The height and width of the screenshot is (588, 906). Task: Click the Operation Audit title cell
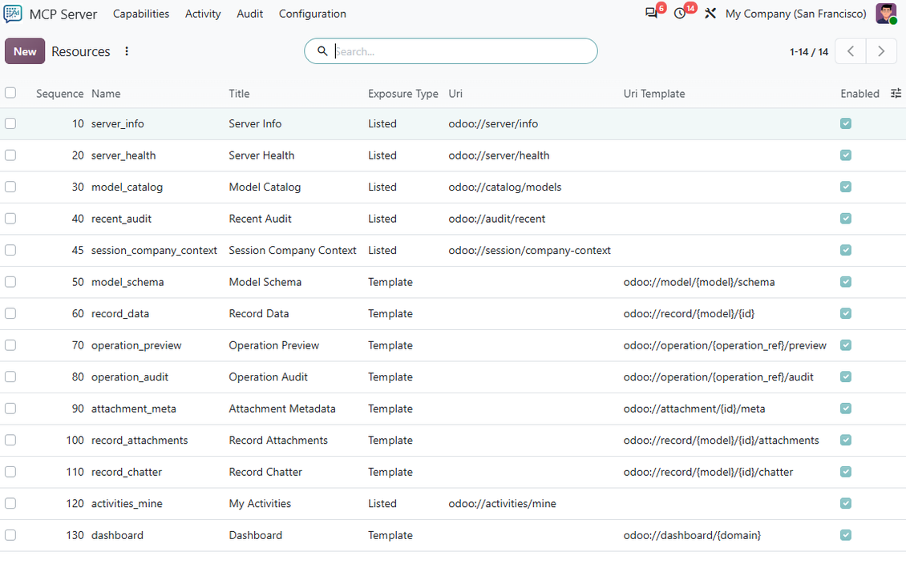(268, 377)
